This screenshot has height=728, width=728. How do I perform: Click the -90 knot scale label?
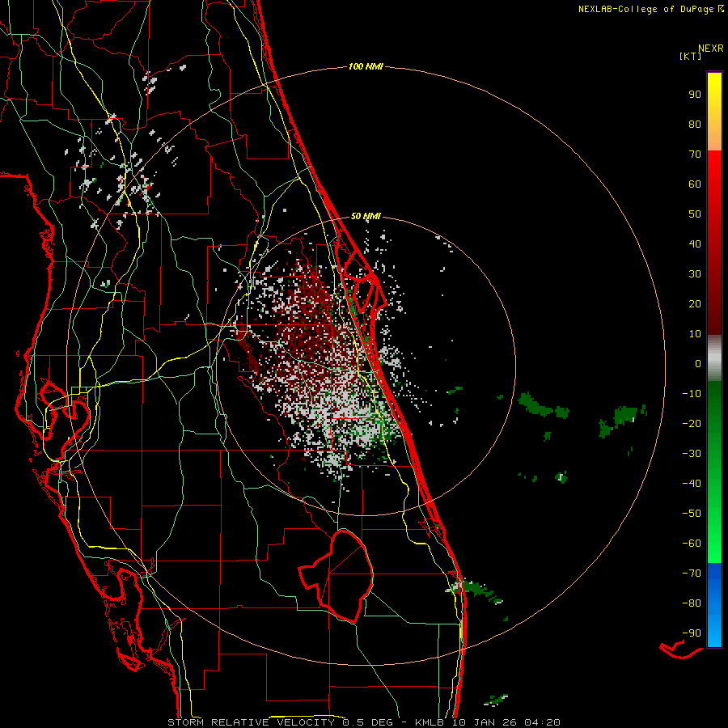pyautogui.click(x=692, y=633)
